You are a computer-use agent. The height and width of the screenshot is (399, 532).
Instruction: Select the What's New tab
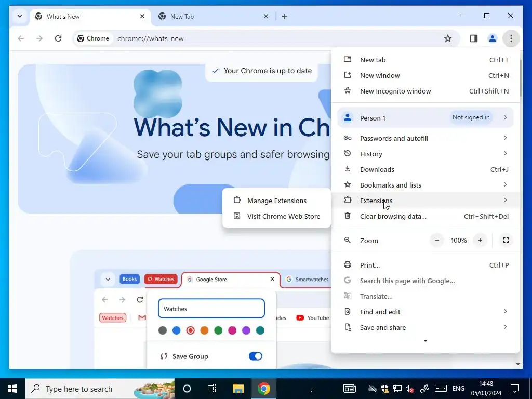click(x=90, y=16)
